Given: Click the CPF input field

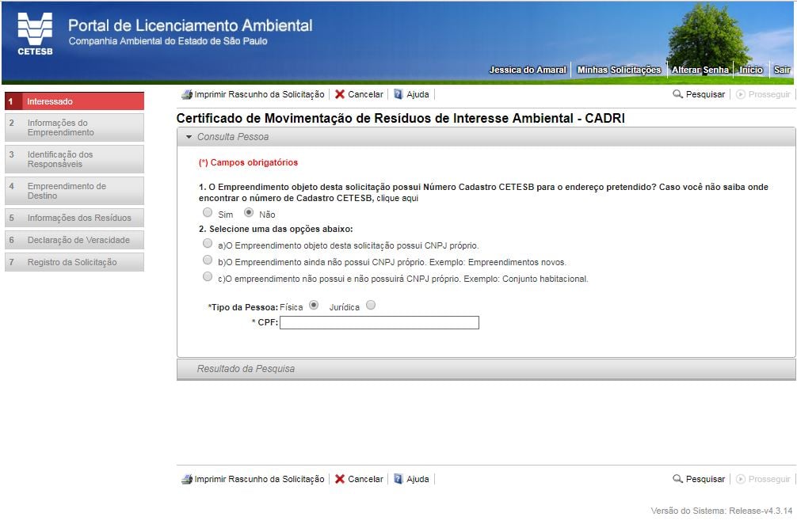Looking at the screenshot, I should pos(379,322).
